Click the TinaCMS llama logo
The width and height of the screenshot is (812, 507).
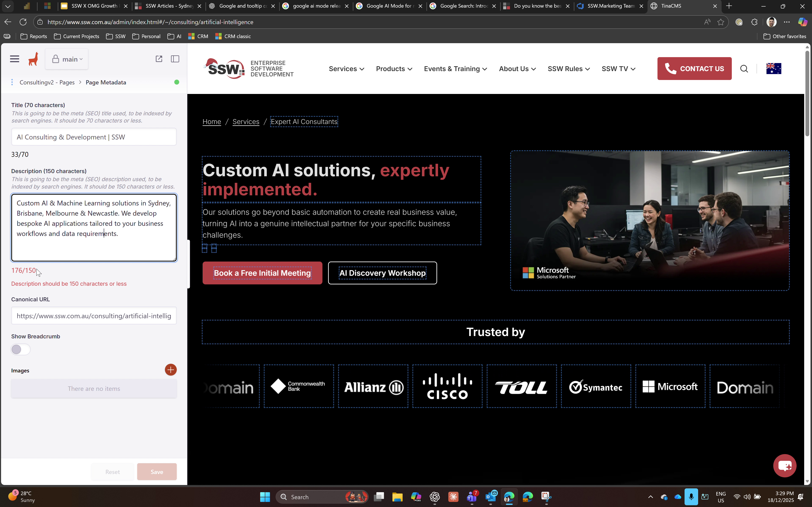click(x=33, y=59)
